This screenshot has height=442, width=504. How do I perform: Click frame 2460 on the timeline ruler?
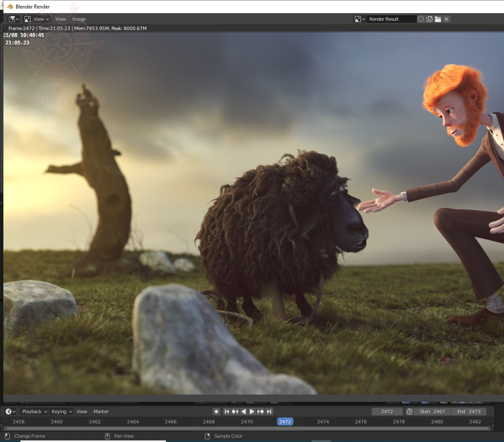point(57,422)
